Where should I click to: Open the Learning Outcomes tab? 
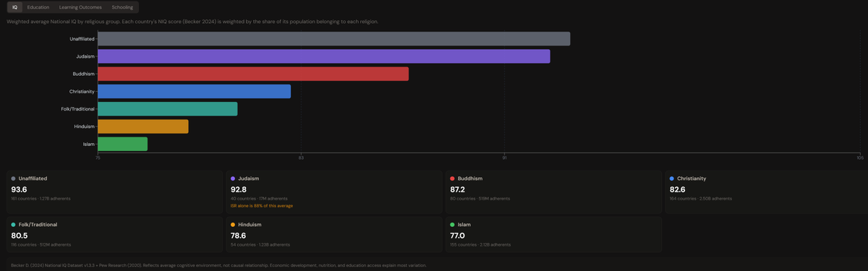80,7
